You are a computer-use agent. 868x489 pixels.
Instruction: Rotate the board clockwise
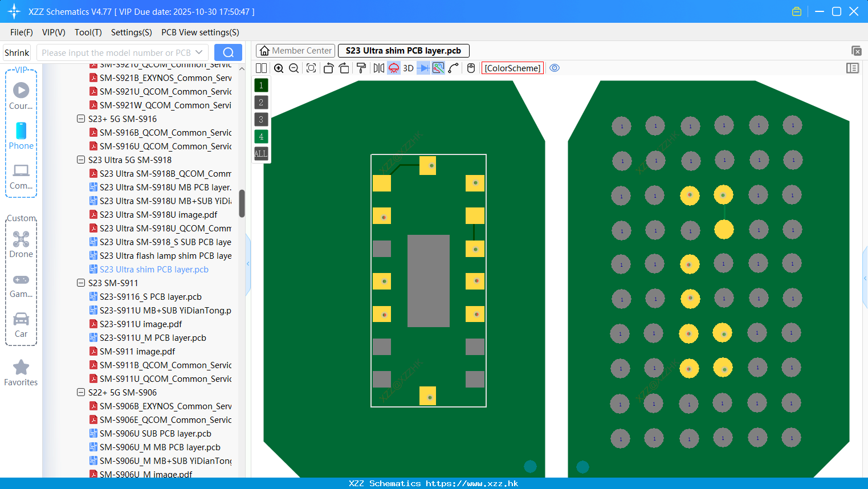tap(344, 68)
